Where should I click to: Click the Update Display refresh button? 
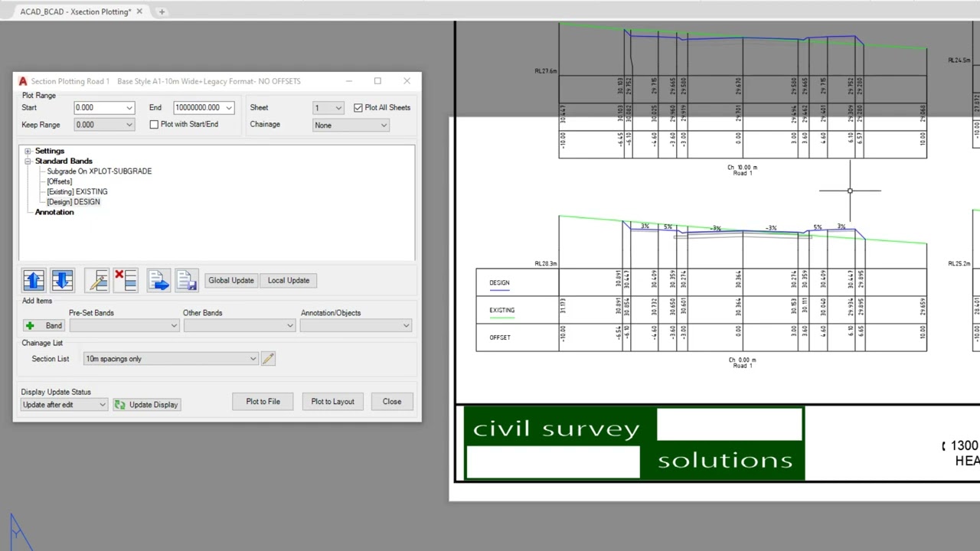[147, 404]
